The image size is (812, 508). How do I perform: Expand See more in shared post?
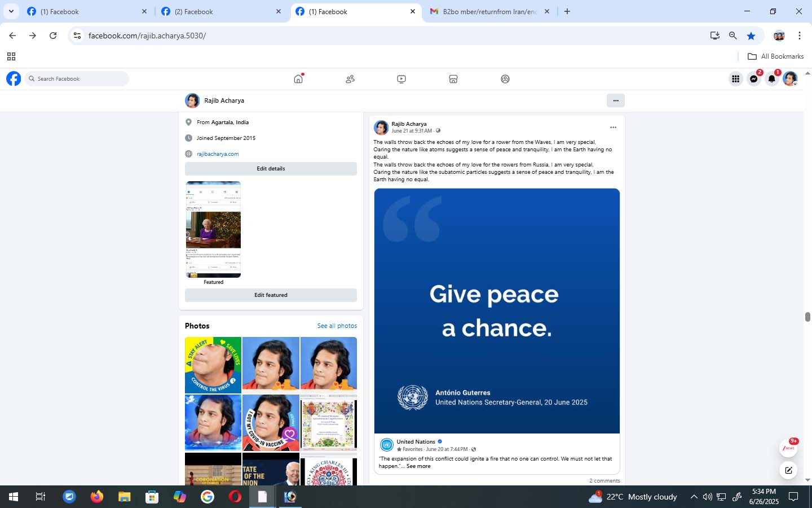[x=418, y=466]
